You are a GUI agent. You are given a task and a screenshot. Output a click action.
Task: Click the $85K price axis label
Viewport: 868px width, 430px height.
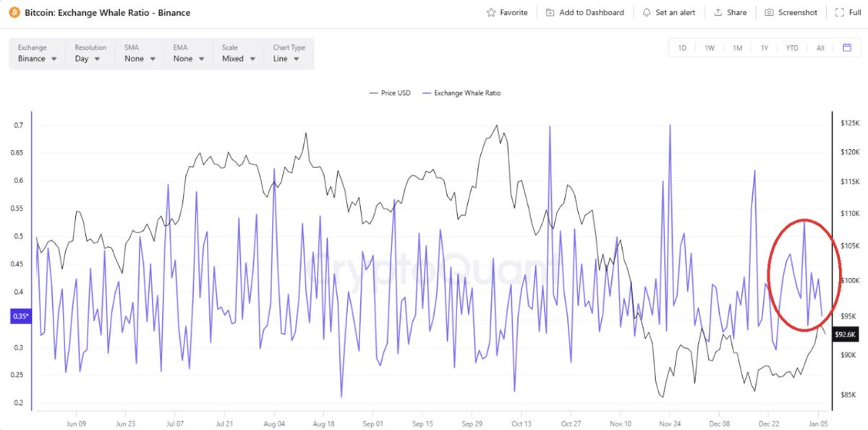pos(848,395)
